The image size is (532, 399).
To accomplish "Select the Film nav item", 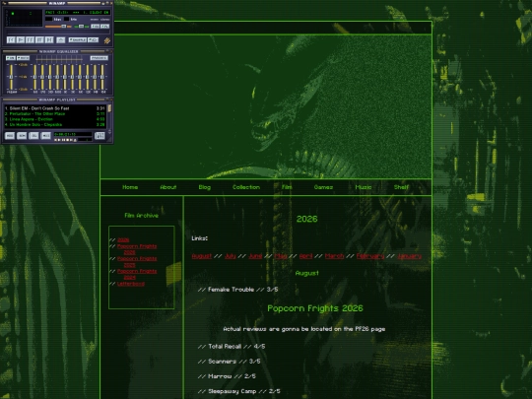I will coord(287,187).
